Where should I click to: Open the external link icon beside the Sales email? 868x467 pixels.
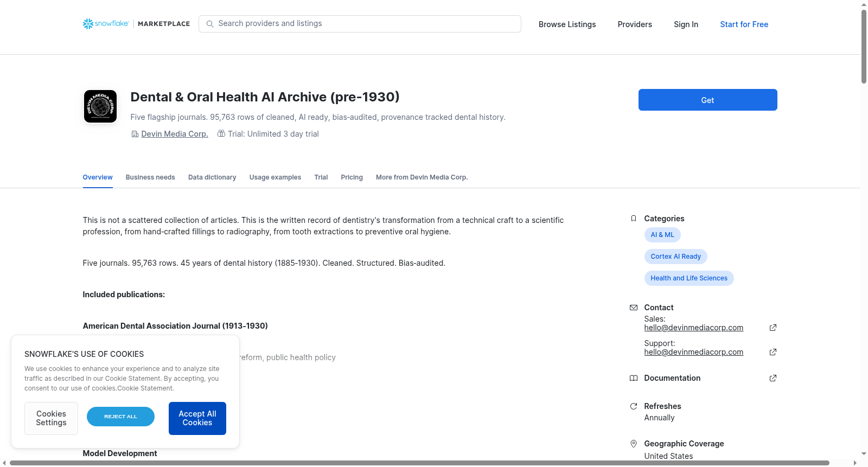[x=773, y=328]
